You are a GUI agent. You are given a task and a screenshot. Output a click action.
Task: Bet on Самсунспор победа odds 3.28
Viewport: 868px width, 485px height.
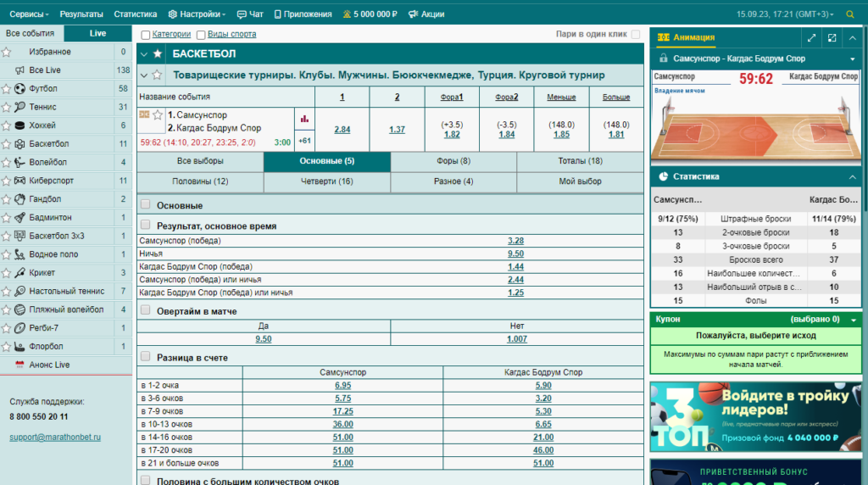(x=515, y=241)
